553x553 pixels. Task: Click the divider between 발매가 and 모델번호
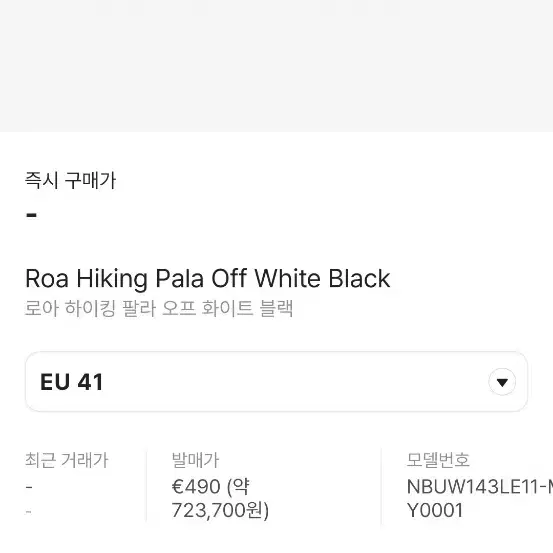(381, 486)
